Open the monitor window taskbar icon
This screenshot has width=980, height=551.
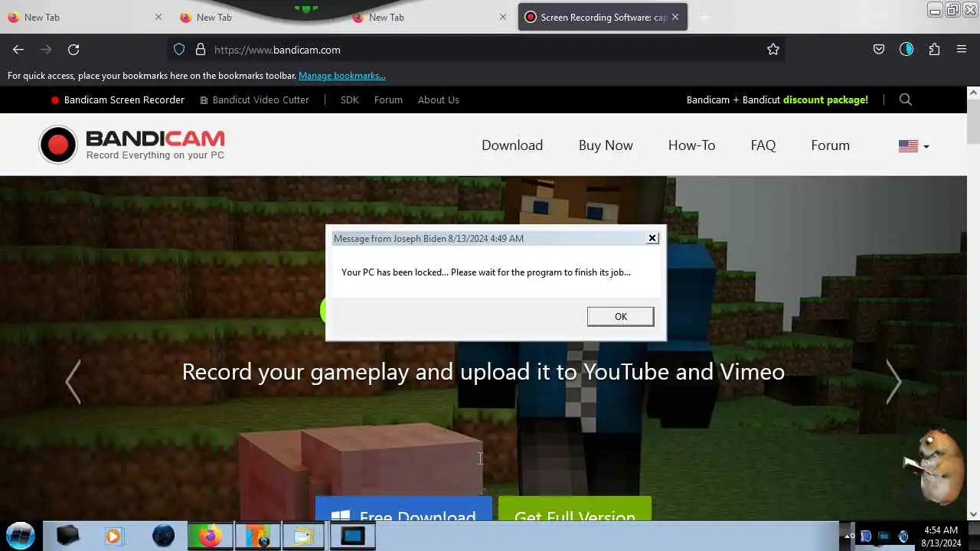coord(352,536)
